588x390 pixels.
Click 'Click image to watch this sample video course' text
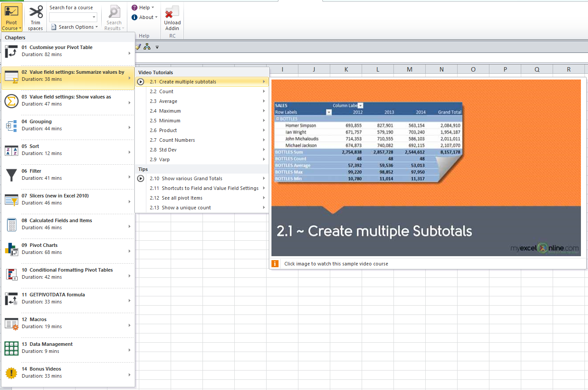click(336, 264)
